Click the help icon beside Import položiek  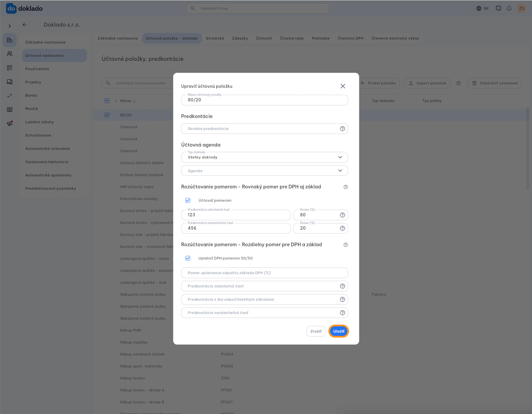pyautogui.click(x=458, y=83)
